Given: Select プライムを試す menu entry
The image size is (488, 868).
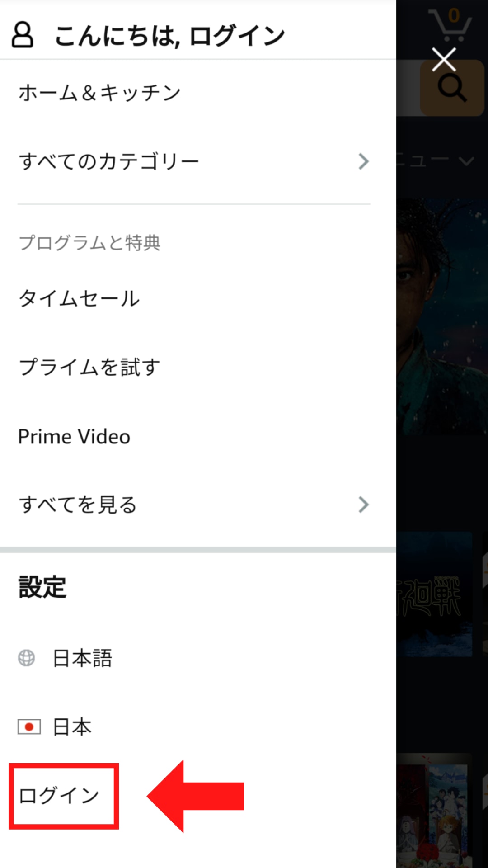Looking at the screenshot, I should point(89,367).
